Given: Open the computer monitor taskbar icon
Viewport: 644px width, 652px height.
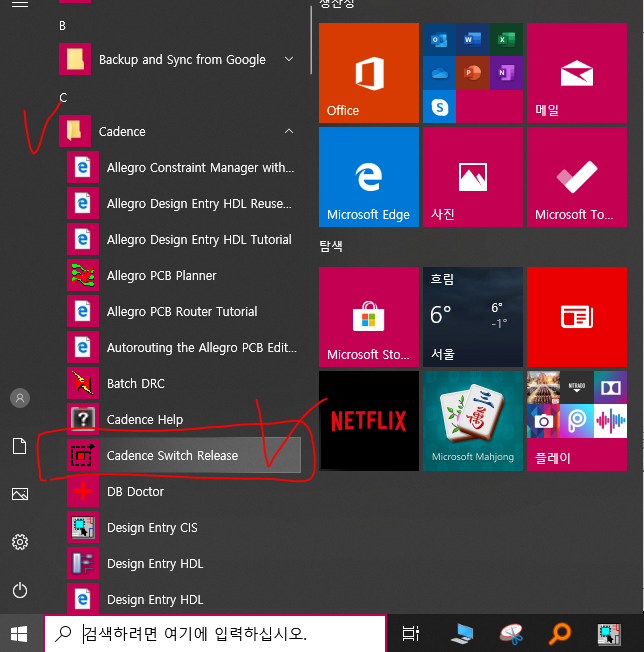Looking at the screenshot, I should (462, 634).
